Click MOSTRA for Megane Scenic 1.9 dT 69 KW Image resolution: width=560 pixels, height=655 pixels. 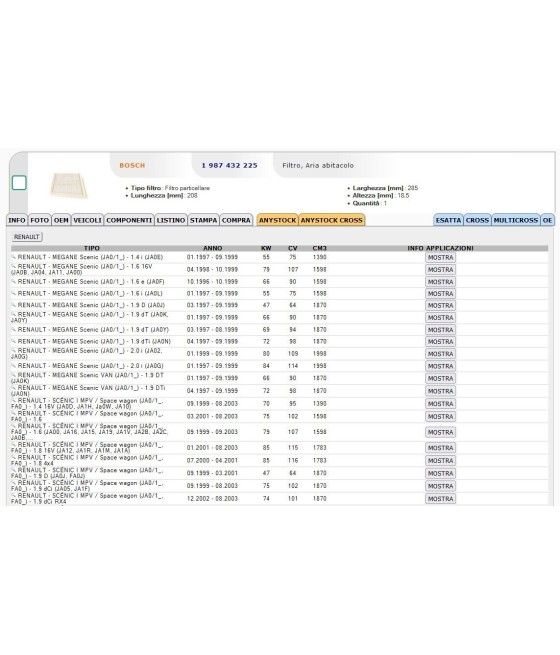[x=440, y=330]
